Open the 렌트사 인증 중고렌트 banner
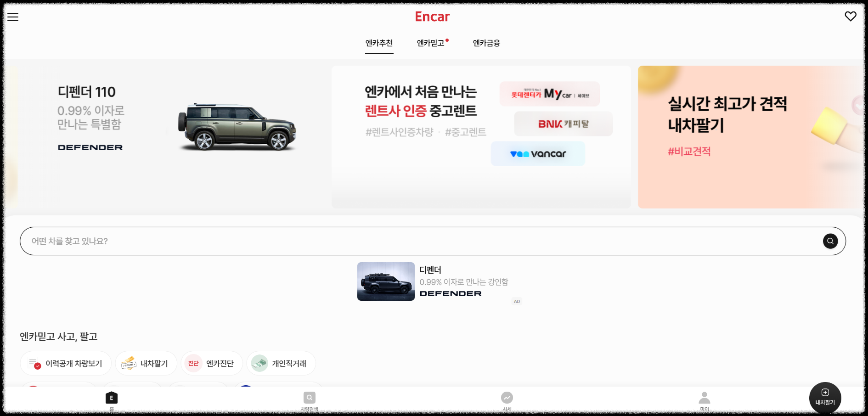The image size is (868, 416). pos(481,137)
